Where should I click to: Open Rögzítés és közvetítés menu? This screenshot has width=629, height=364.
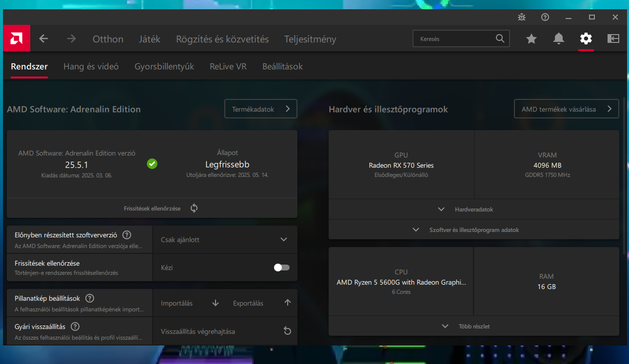pos(222,39)
